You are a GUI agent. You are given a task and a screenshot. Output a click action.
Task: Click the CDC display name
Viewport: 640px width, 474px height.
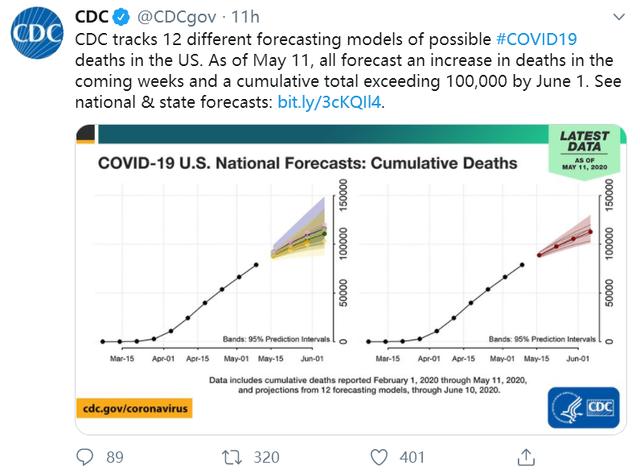92,18
